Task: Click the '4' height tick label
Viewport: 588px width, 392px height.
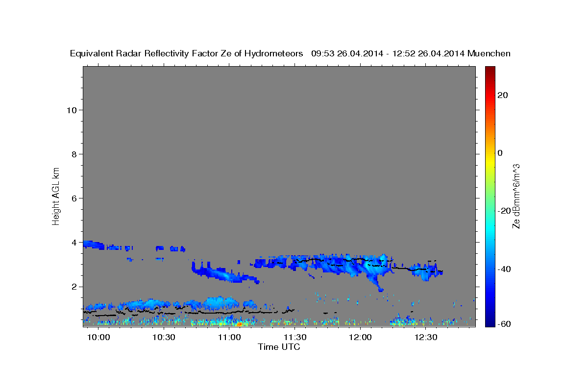Action: pos(74,243)
